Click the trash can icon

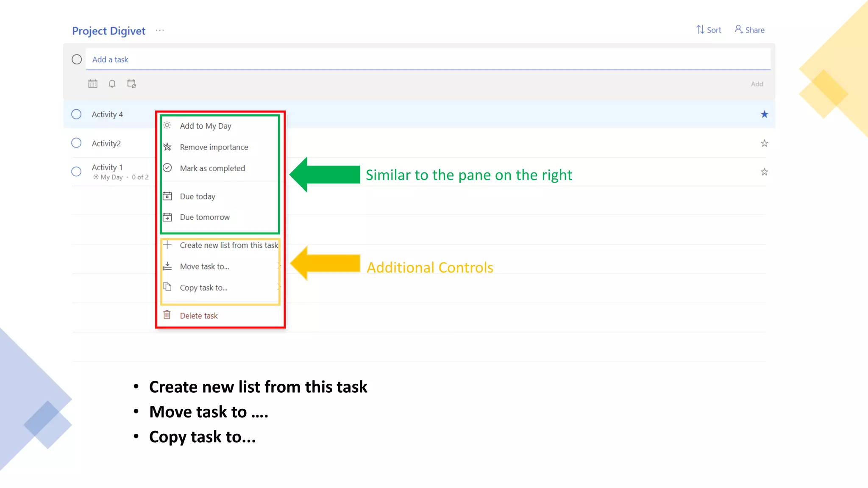tap(167, 315)
